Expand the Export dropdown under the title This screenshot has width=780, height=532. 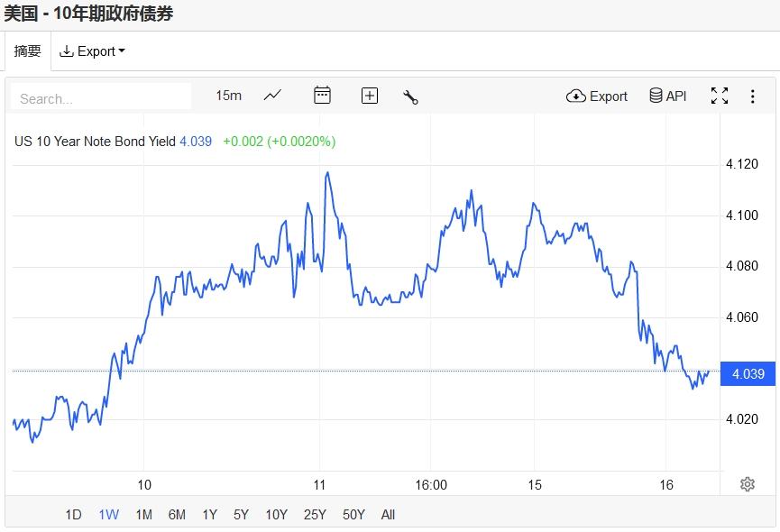[x=92, y=51]
